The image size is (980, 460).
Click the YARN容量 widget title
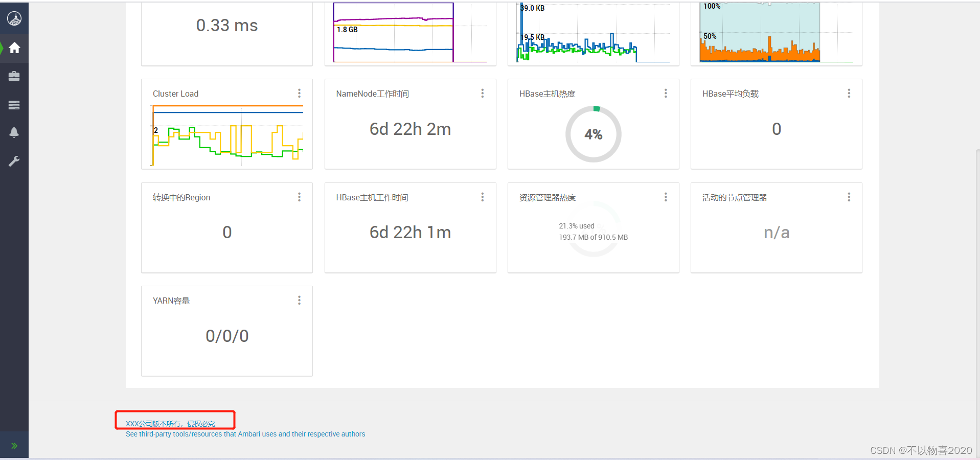171,301
